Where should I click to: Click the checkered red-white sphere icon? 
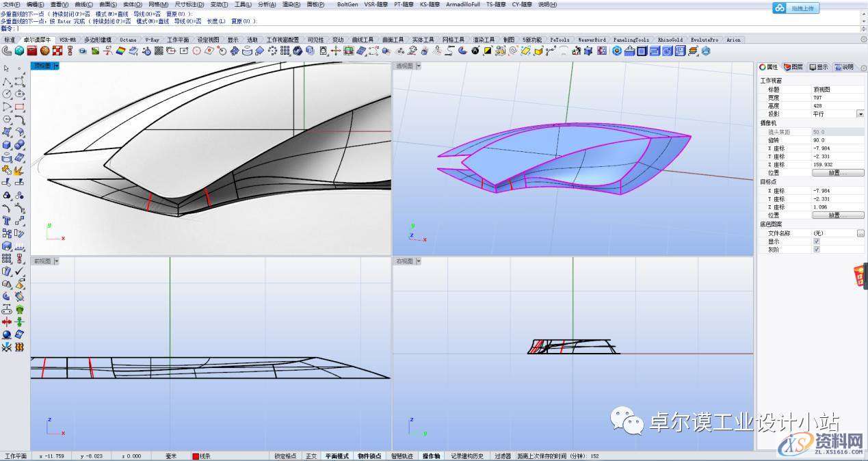click(x=57, y=51)
